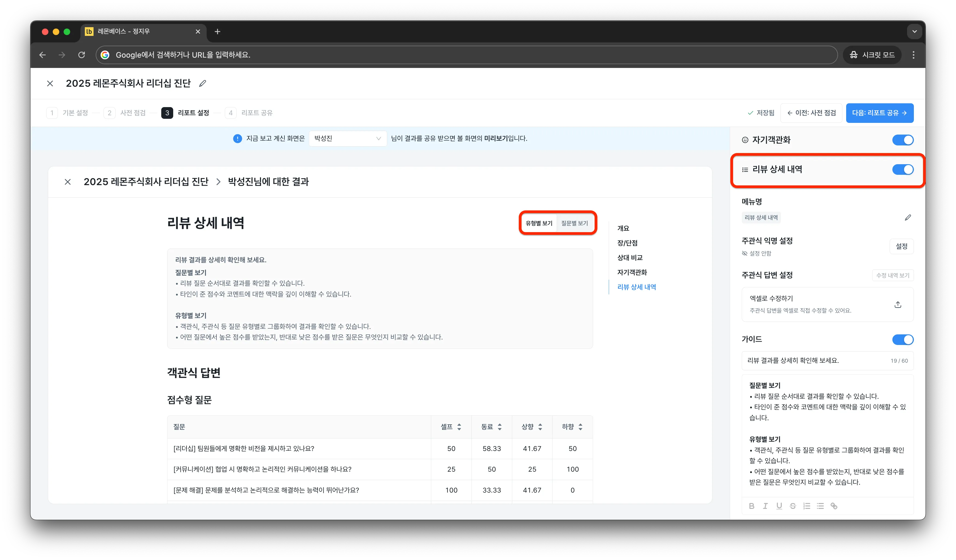
Task: Click the 수정 내역 보기 button
Action: point(892,275)
